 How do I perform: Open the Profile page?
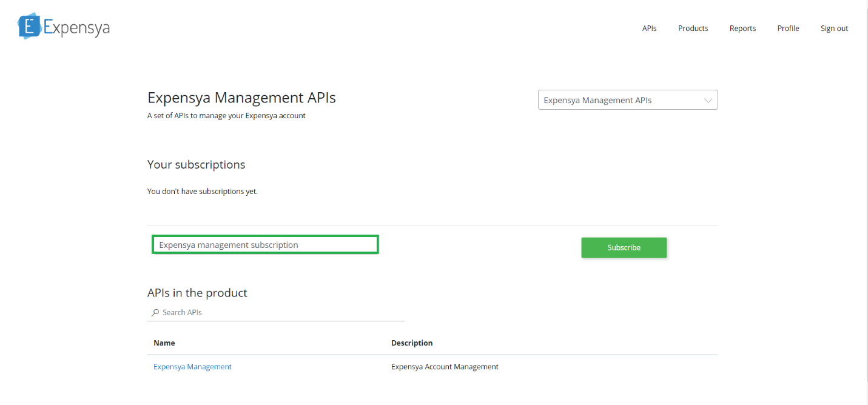tap(788, 28)
